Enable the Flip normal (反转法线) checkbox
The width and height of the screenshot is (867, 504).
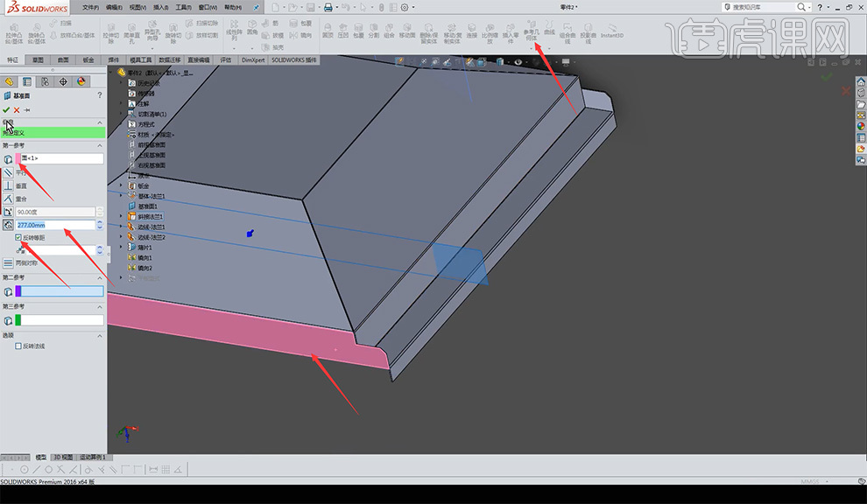(18, 346)
